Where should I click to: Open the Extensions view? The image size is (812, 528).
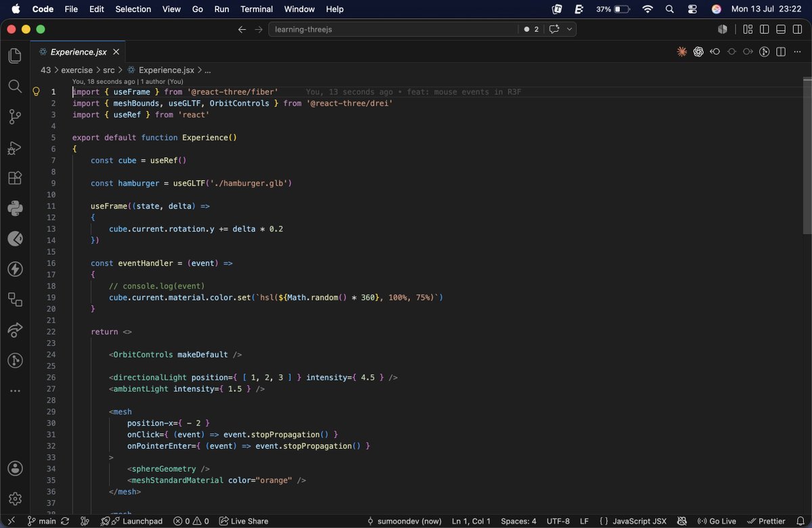15,178
